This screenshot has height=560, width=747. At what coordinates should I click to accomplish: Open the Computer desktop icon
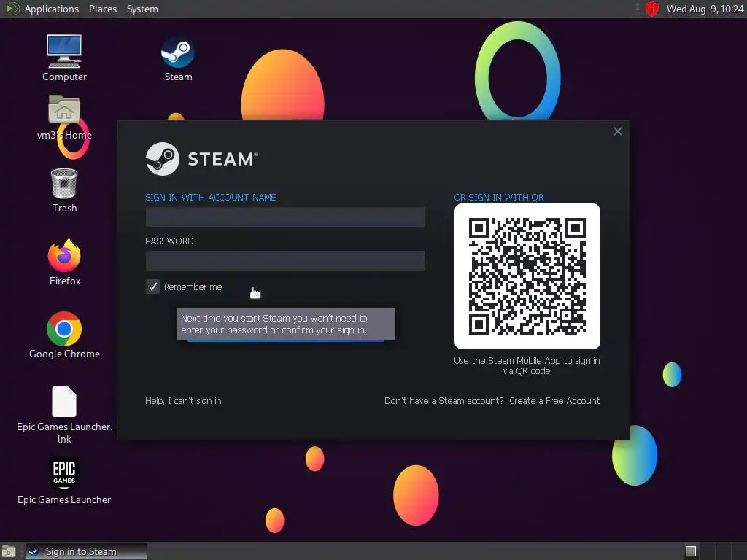(64, 52)
